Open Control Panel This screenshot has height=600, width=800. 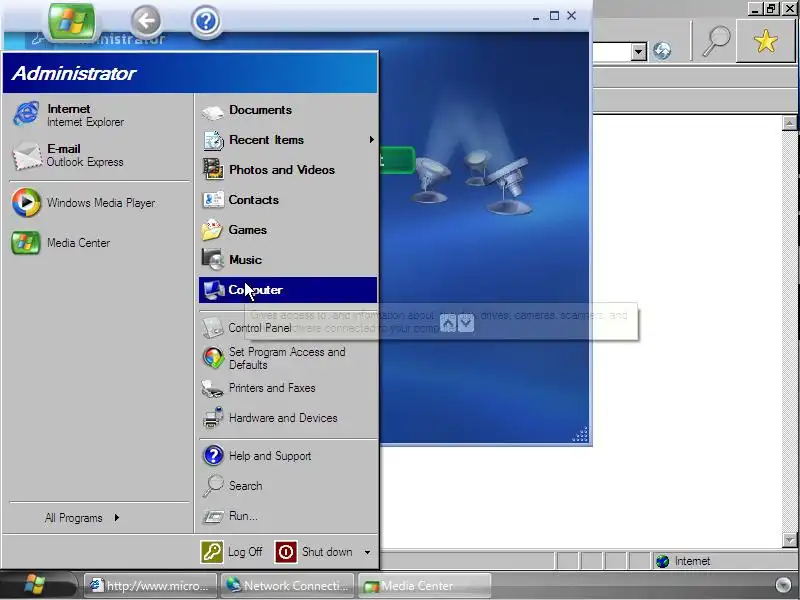click(x=288, y=328)
